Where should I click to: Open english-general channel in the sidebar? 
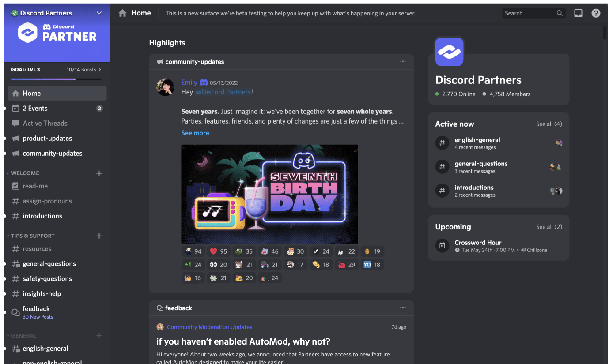(x=57, y=349)
